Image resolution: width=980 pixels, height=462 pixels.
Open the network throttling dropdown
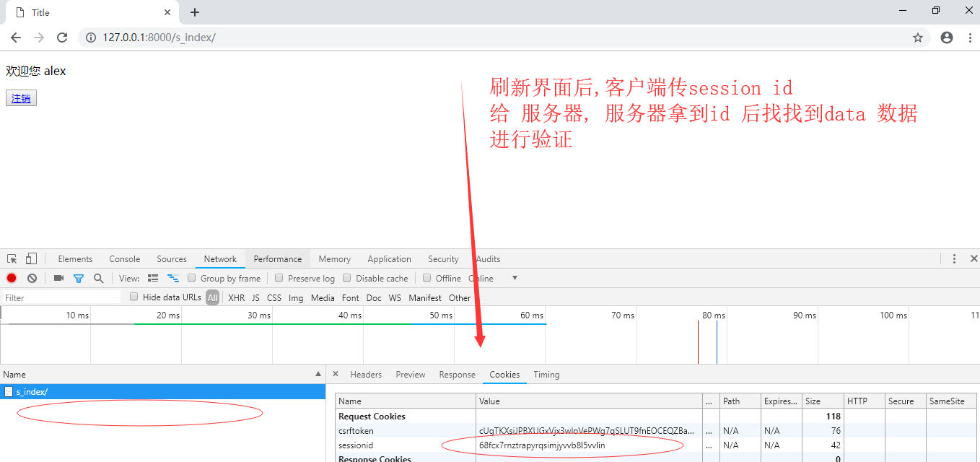click(x=515, y=279)
